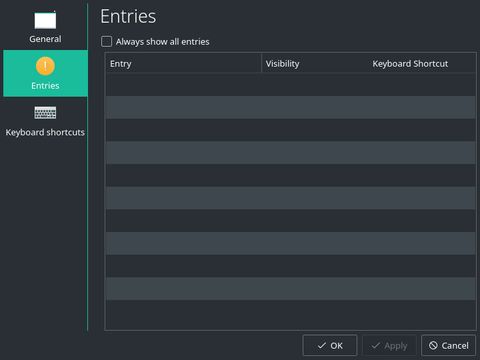Image resolution: width=480 pixels, height=360 pixels.
Task: Click the Apply button text
Action: pyautogui.click(x=396, y=346)
